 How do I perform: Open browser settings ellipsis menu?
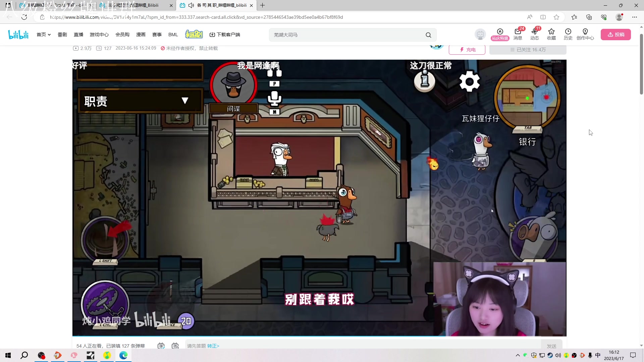pyautogui.click(x=634, y=17)
